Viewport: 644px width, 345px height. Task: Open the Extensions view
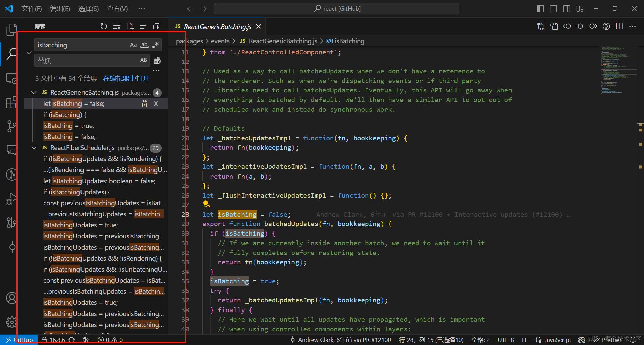pyautogui.click(x=12, y=102)
